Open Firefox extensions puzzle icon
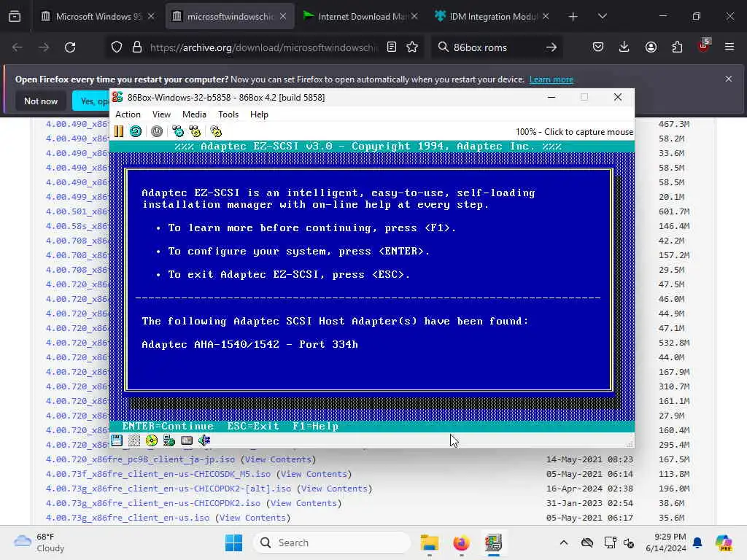The height and width of the screenshot is (560, 747). (x=677, y=47)
